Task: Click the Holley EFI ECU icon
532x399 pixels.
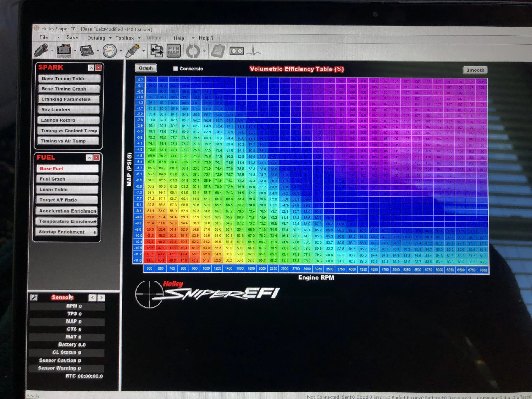Action: click(87, 51)
